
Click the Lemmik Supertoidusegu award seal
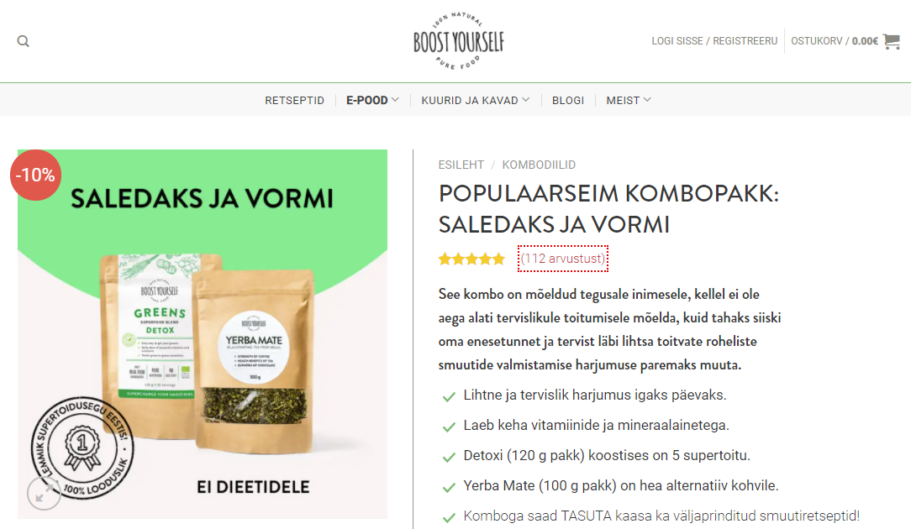tap(82, 447)
